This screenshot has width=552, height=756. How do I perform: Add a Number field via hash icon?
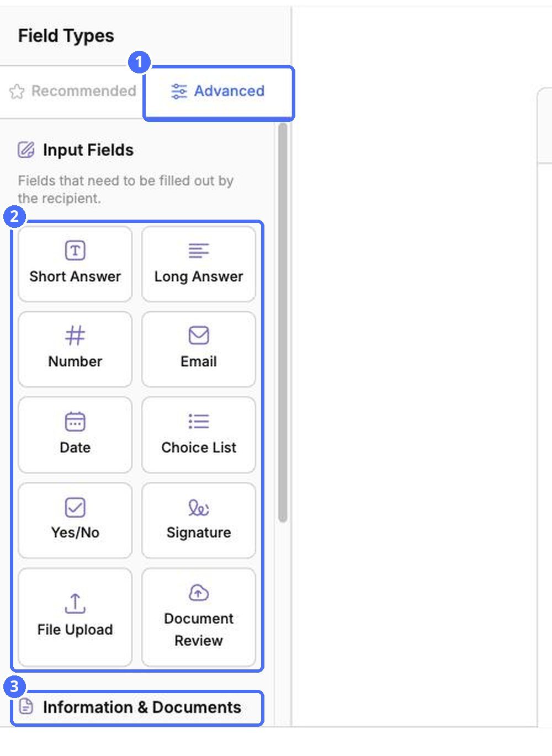pyautogui.click(x=75, y=336)
